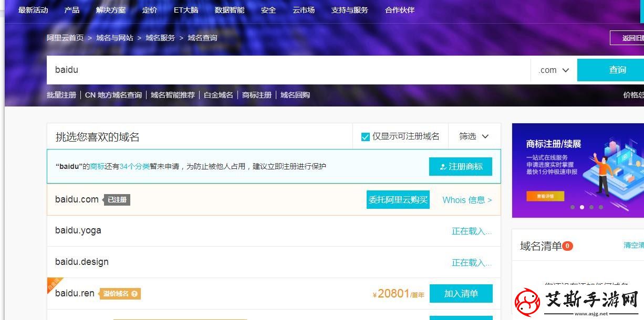Viewport: 644px width, 320px height.
Task: Select the second banner carousel dot
Action: [x=582, y=207]
